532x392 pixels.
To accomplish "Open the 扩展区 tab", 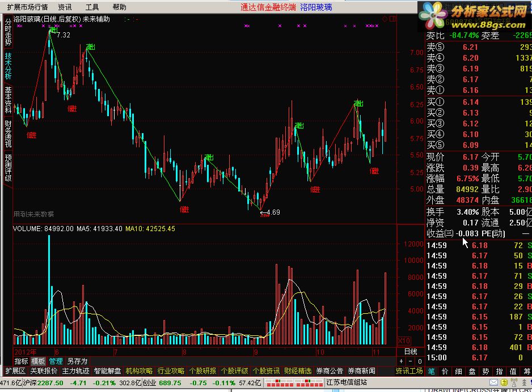I will click(x=15, y=371).
